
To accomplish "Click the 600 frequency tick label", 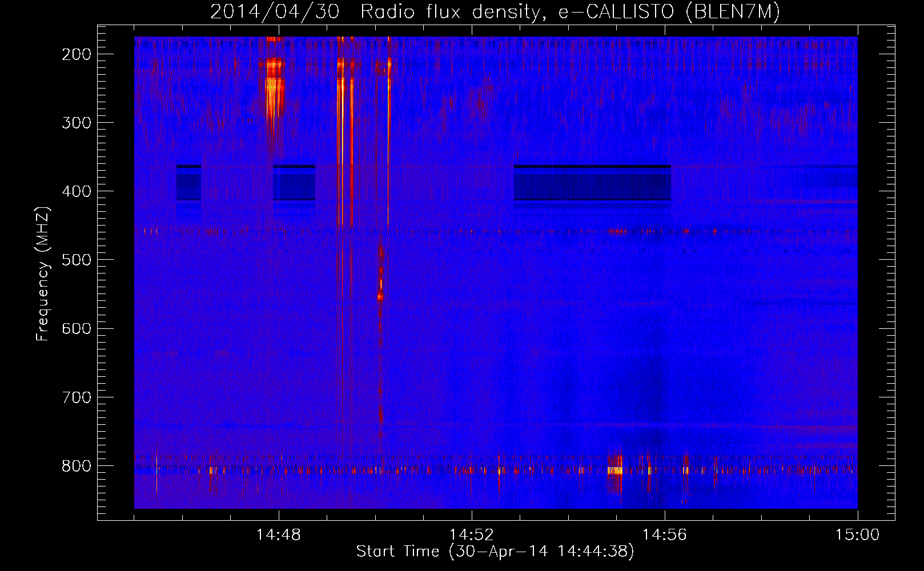I will [77, 328].
